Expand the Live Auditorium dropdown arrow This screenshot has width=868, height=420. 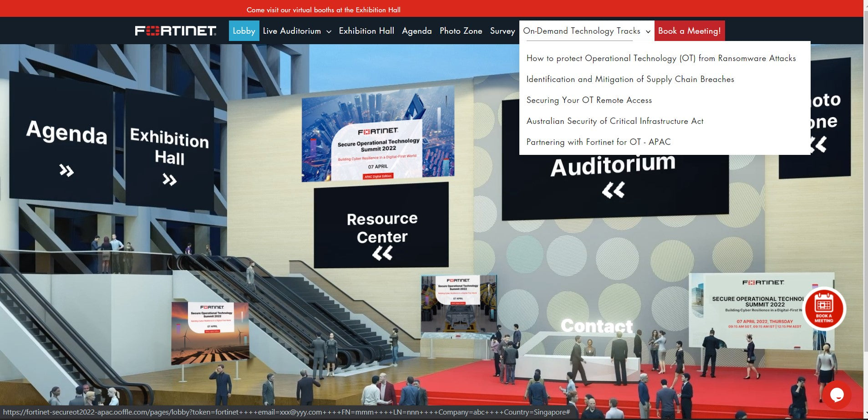click(x=329, y=31)
